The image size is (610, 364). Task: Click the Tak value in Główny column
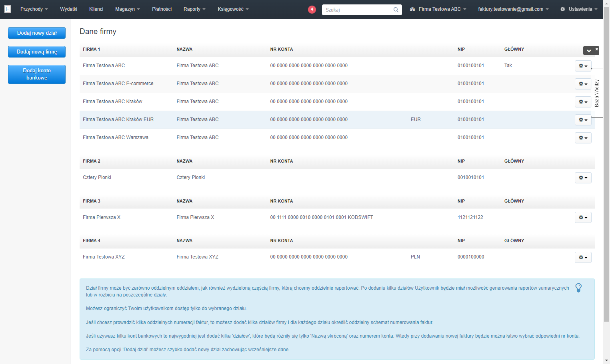click(508, 66)
